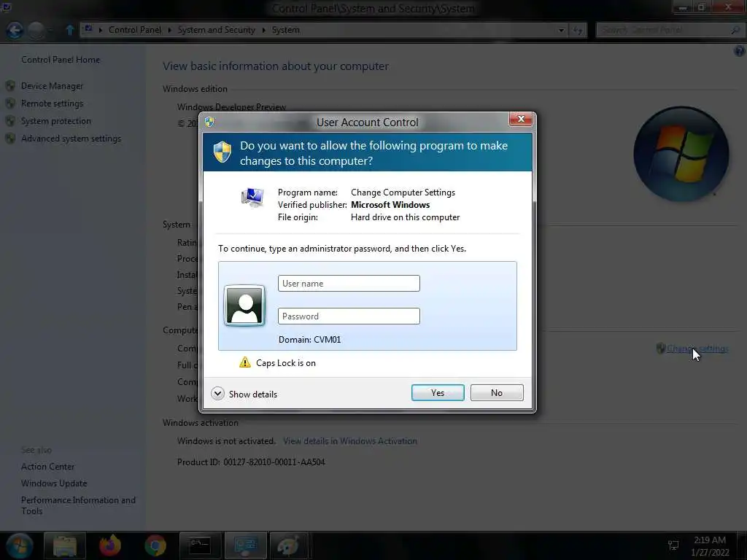Screen dimensions: 747x560
Task: Open Remote settings in Control Panel sidebar
Action: click(52, 104)
